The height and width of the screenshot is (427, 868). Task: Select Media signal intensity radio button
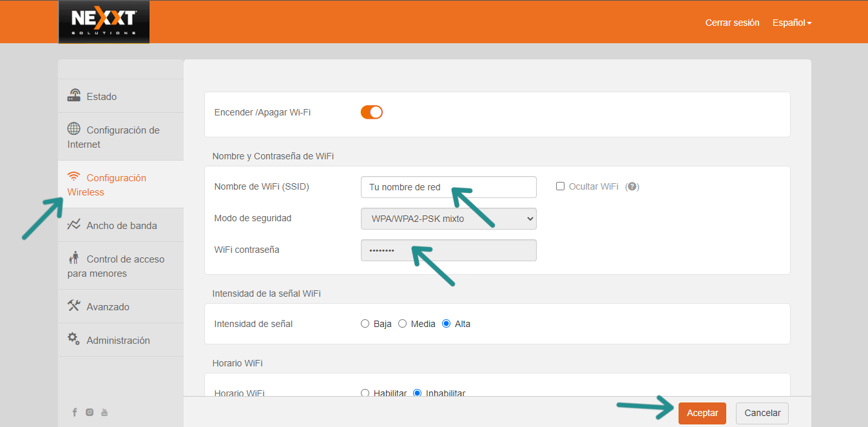pos(403,324)
